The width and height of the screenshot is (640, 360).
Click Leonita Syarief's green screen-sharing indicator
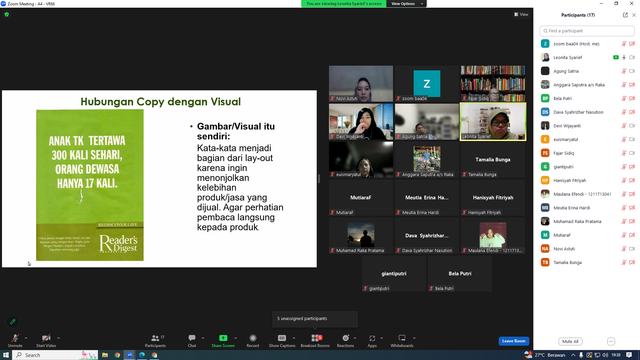point(616,58)
